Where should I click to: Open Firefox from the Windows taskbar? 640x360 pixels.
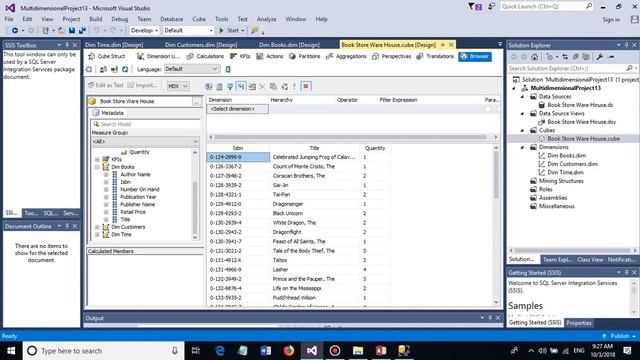(x=289, y=351)
